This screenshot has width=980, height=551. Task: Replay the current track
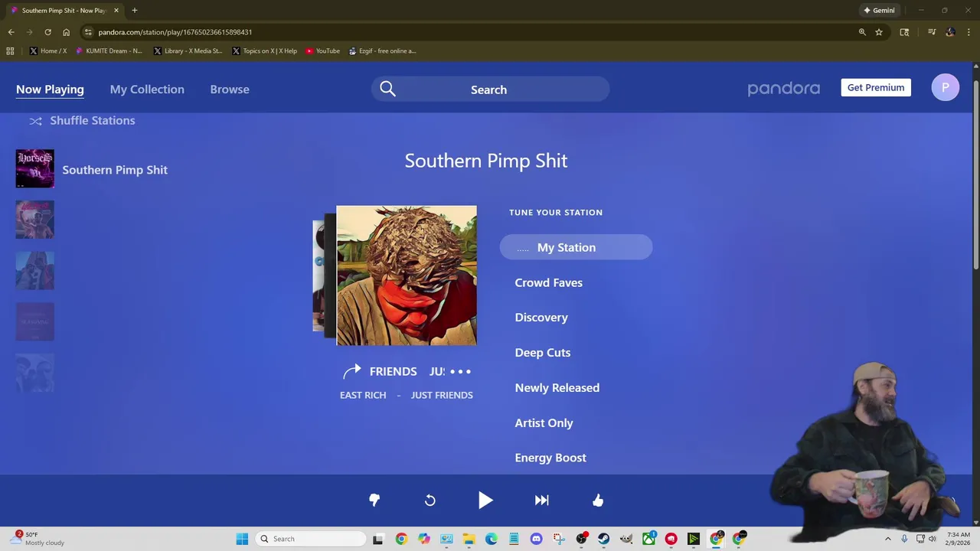(430, 500)
